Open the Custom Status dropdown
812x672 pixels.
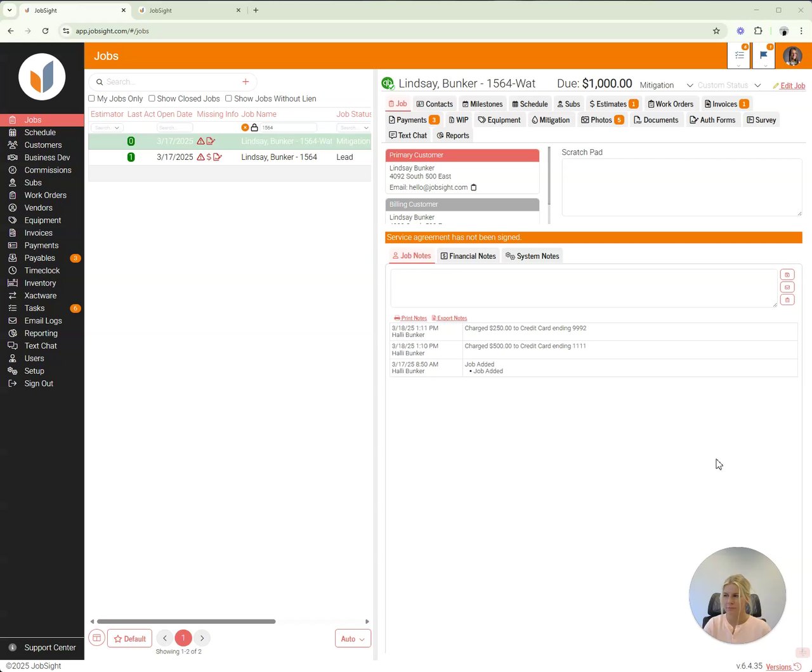(x=729, y=85)
